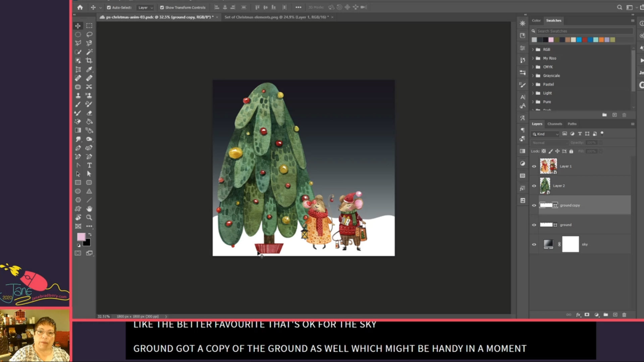Expand the Pure swatch folder

[533, 102]
